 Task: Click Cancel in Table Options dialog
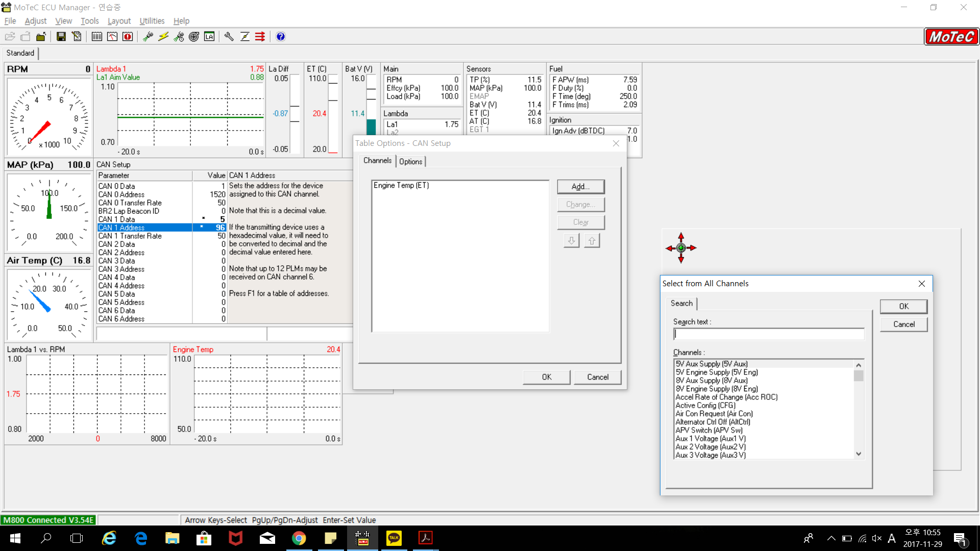tap(598, 377)
